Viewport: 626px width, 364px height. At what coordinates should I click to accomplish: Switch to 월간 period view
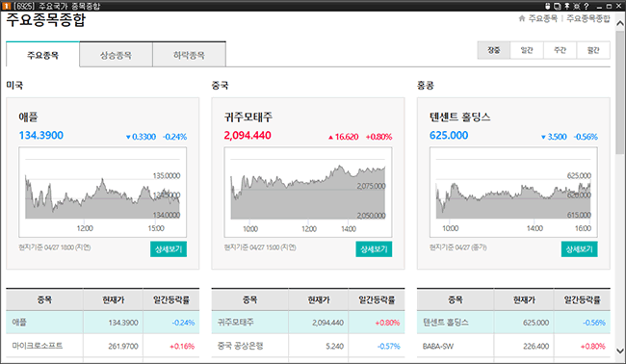(x=593, y=50)
